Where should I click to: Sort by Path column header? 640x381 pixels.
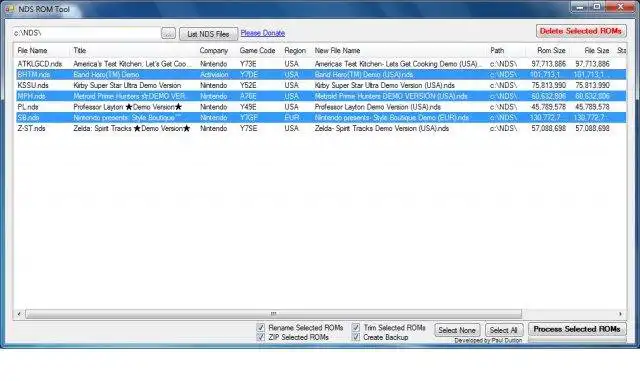point(497,51)
